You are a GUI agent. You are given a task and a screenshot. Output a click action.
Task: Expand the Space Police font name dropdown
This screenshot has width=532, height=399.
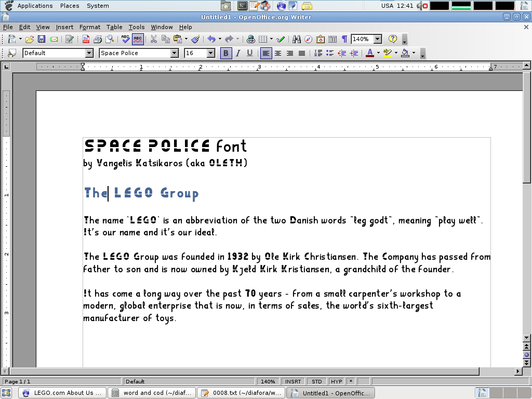(x=175, y=53)
